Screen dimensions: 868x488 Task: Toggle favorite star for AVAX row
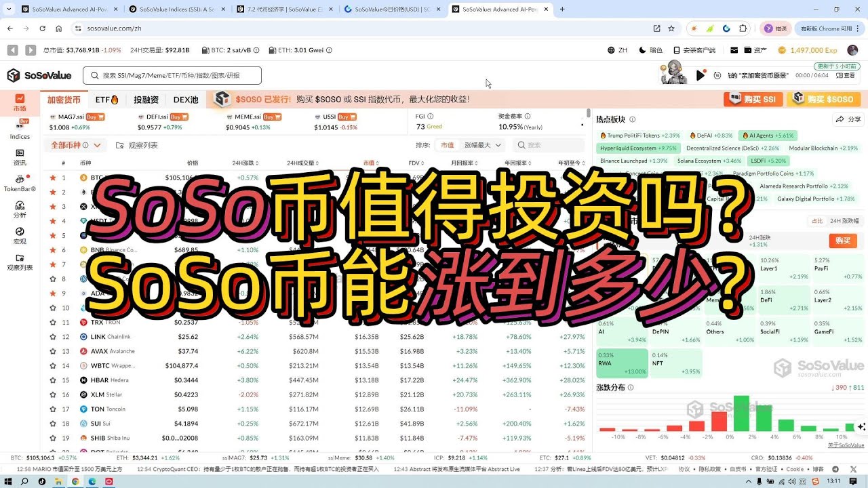53,351
